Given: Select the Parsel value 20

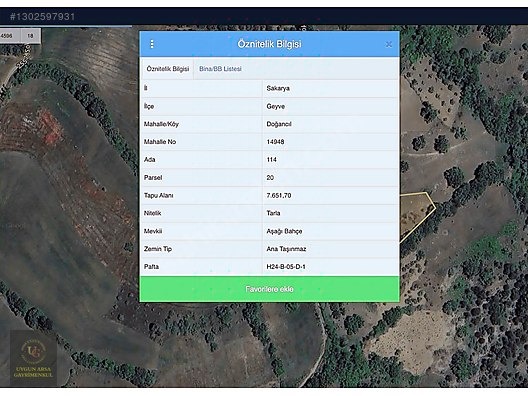Looking at the screenshot, I should click(270, 177).
